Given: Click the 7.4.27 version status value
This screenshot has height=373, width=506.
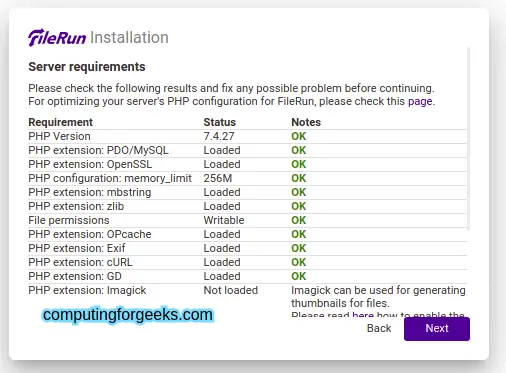Looking at the screenshot, I should click(219, 136).
